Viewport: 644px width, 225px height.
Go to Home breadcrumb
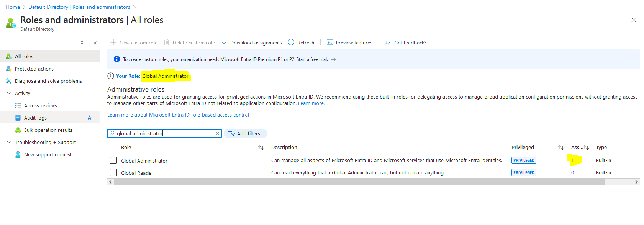coord(13,7)
